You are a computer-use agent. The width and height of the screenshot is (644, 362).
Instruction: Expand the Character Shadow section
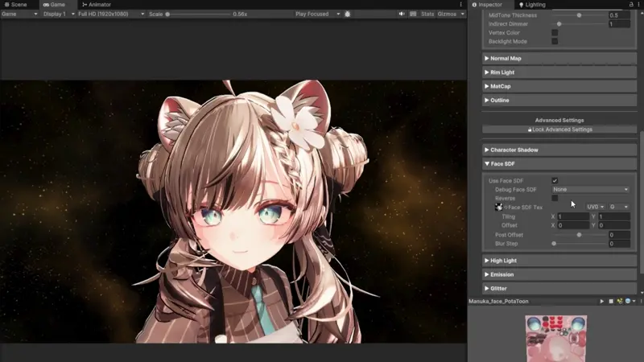(559, 150)
